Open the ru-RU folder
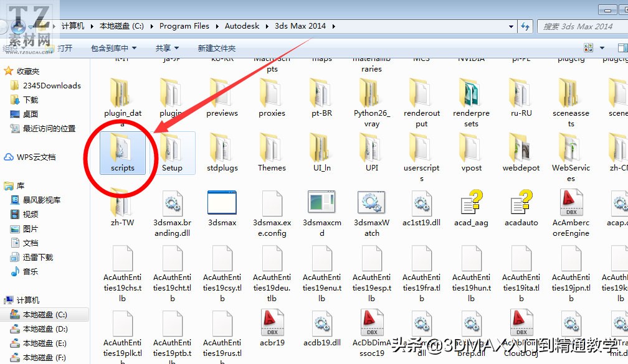The width and height of the screenshot is (628, 364). (521, 98)
